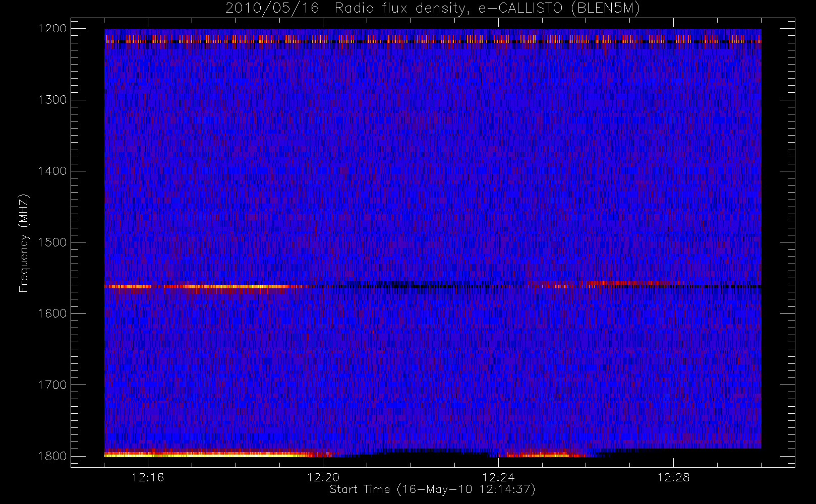Viewport: 816px width, 504px height.
Task: Click the 1600 frequency tick label
Action: [52, 313]
